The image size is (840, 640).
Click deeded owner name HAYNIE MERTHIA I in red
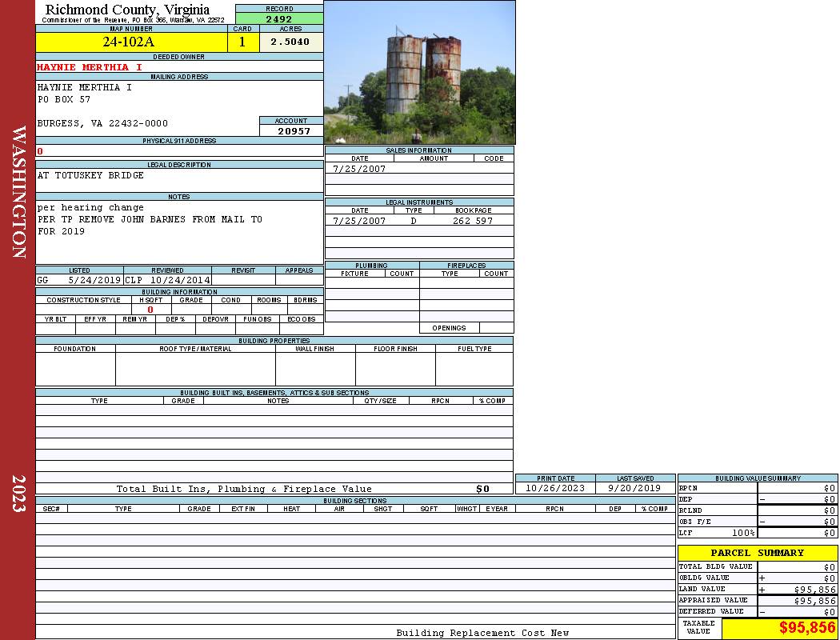tap(90, 67)
